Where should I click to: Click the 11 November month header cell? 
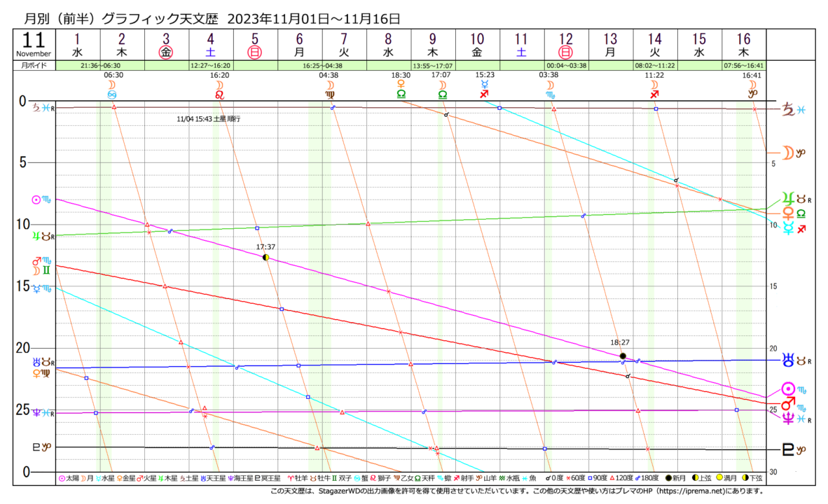click(34, 44)
